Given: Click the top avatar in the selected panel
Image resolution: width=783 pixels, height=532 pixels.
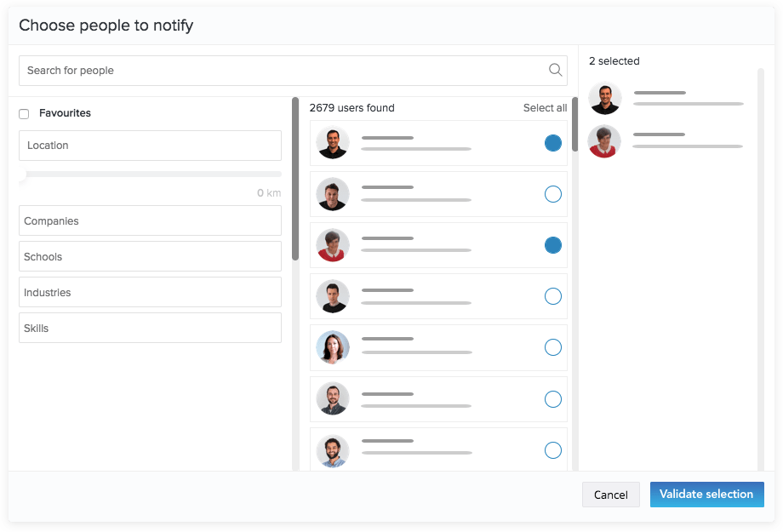Looking at the screenshot, I should coord(604,98).
